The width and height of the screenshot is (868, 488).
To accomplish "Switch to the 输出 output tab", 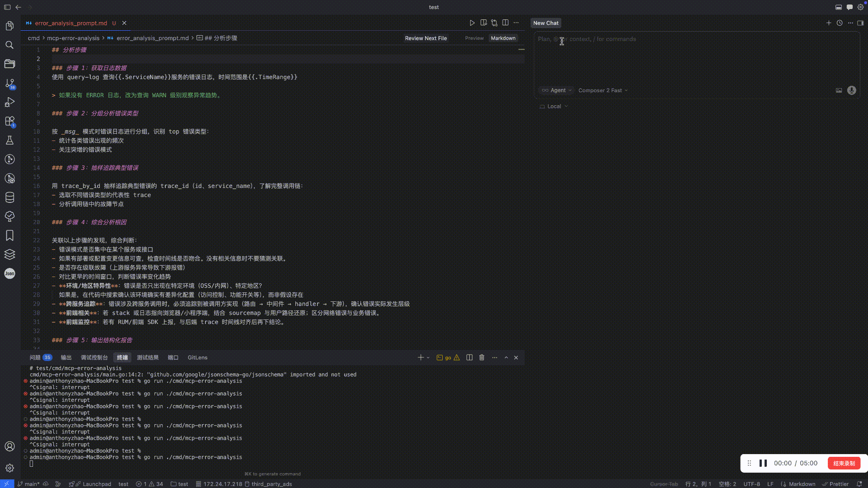I will pos(66,357).
